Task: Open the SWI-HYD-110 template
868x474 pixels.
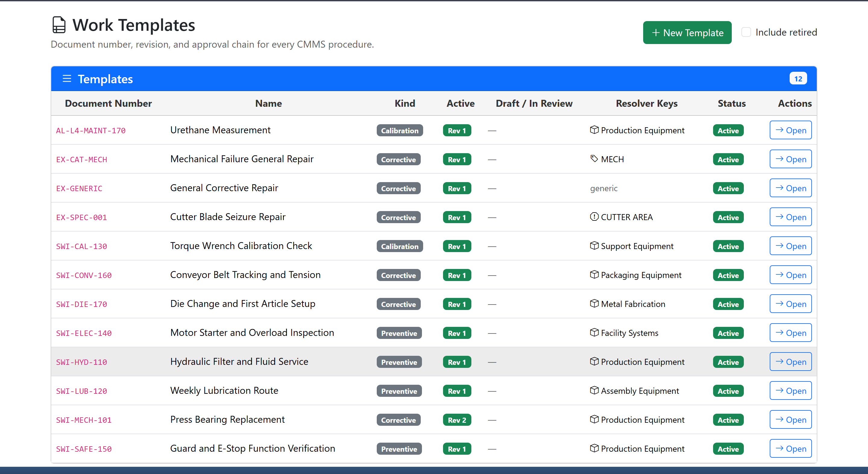Action: click(x=791, y=362)
